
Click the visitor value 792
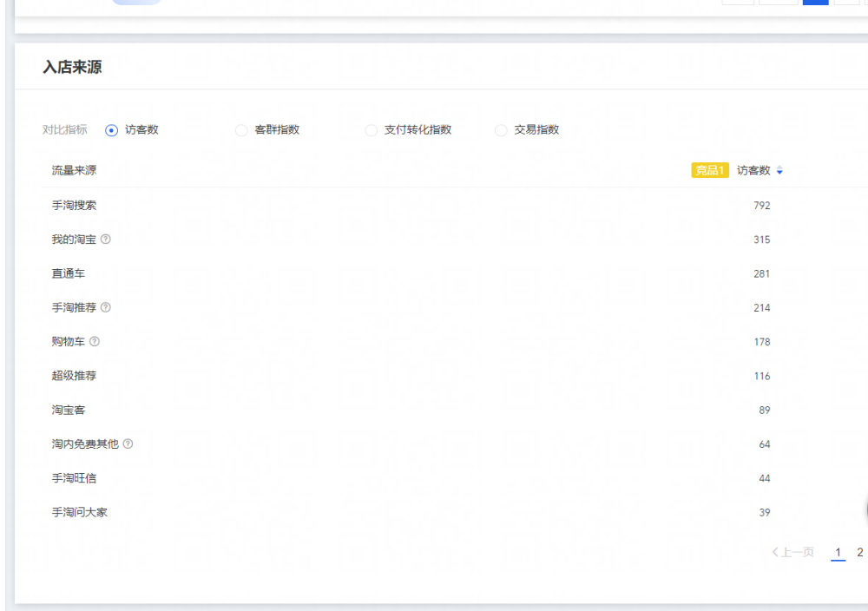(x=762, y=206)
